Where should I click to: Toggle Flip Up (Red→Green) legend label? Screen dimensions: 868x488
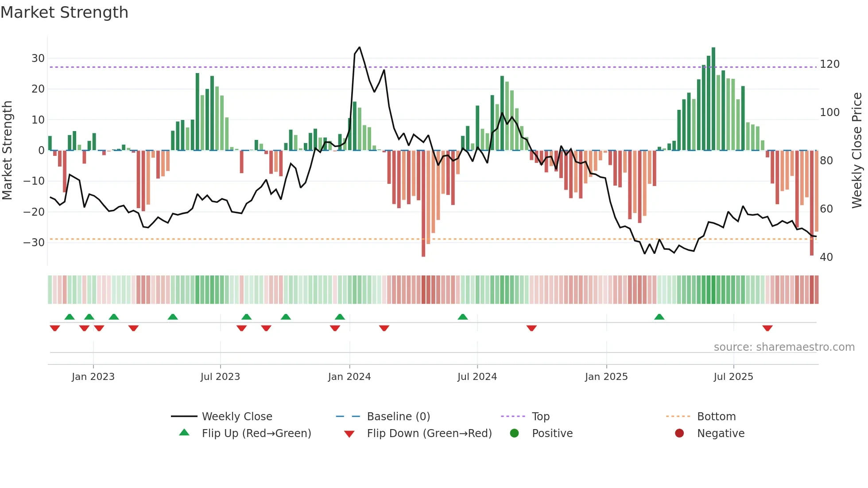click(x=256, y=433)
